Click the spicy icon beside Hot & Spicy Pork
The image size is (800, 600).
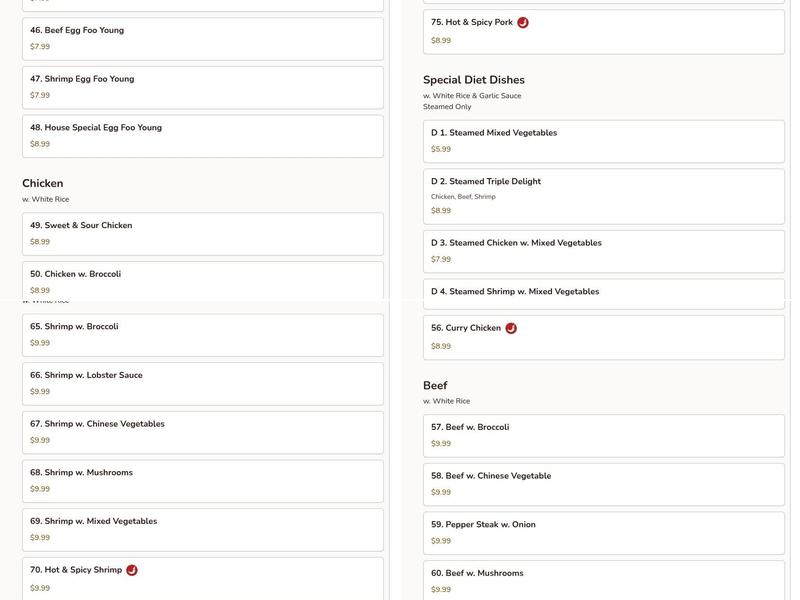523,23
